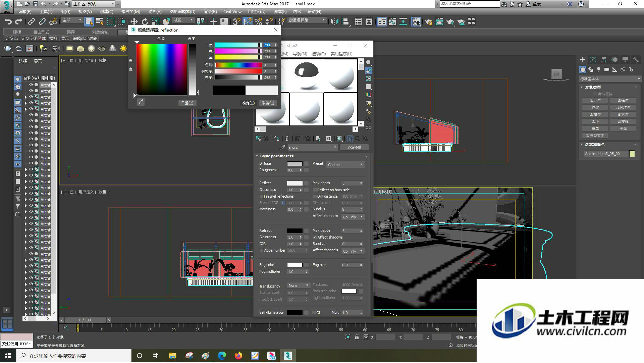Click the pick material eyedropper beside shui2

tap(282, 147)
